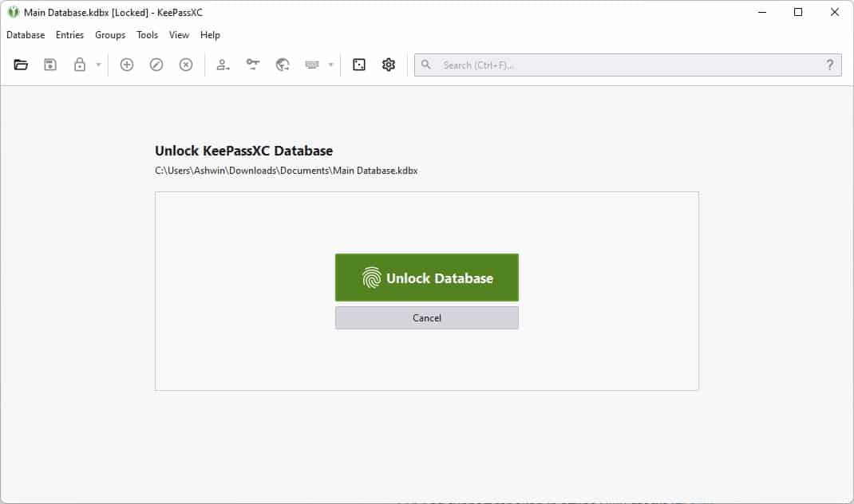Create a new entry with the plus icon
Viewport: 854px width, 504px height.
coord(126,65)
